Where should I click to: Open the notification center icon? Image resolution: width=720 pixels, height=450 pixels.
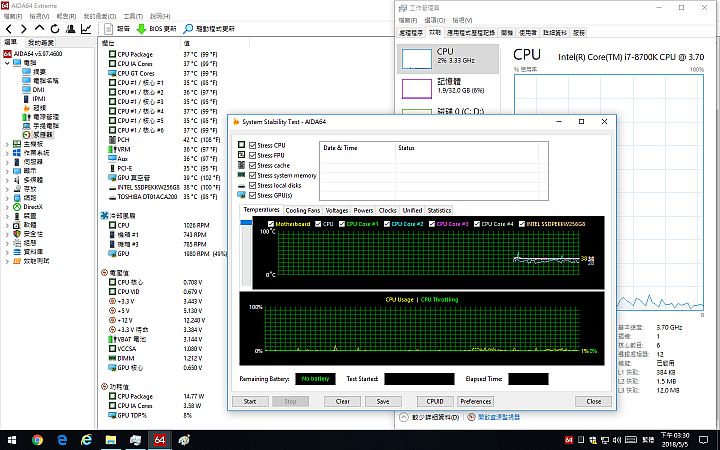pyautogui.click(x=703, y=440)
